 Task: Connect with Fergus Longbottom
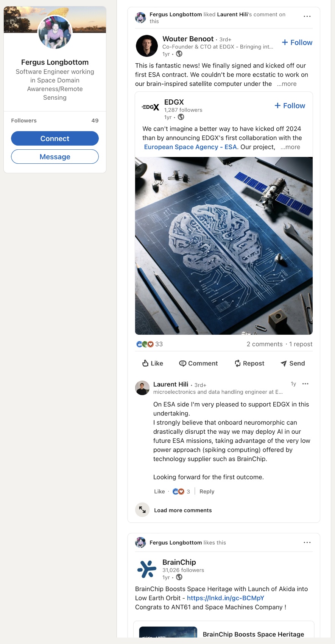[55, 138]
